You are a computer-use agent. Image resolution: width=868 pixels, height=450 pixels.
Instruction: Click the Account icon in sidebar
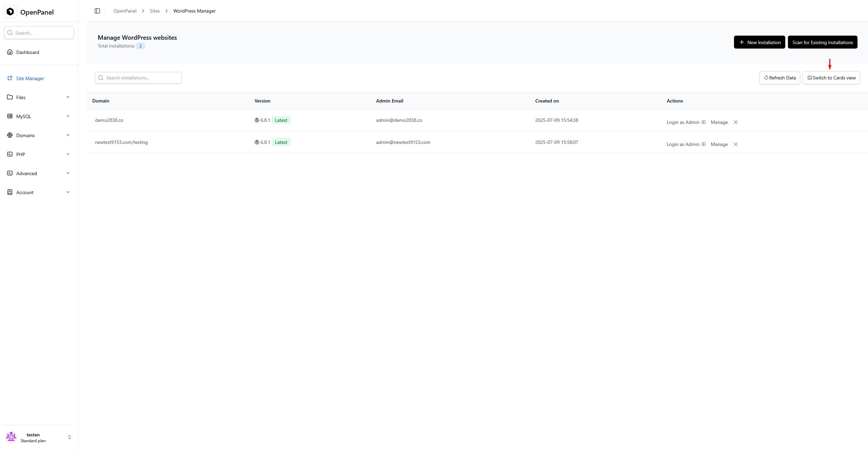(x=10, y=192)
